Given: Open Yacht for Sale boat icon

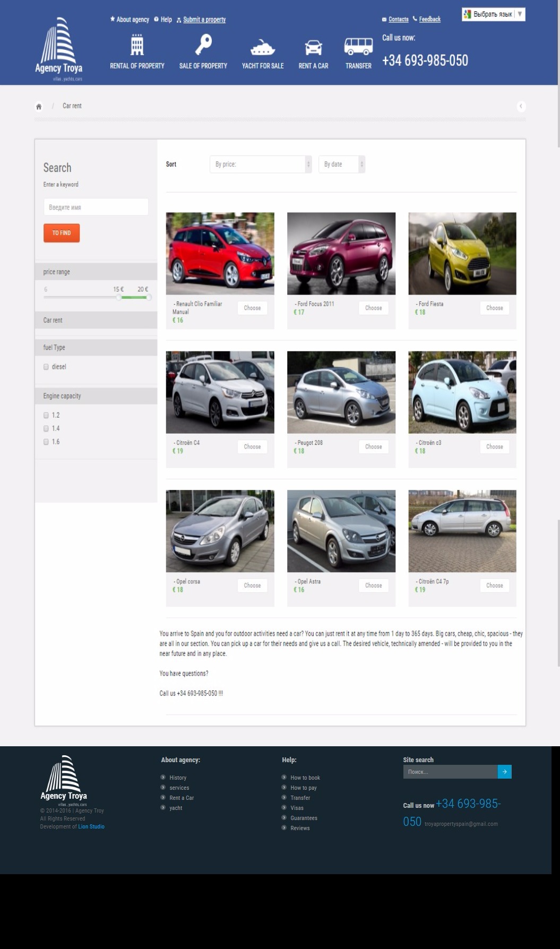Looking at the screenshot, I should pyautogui.click(x=263, y=47).
